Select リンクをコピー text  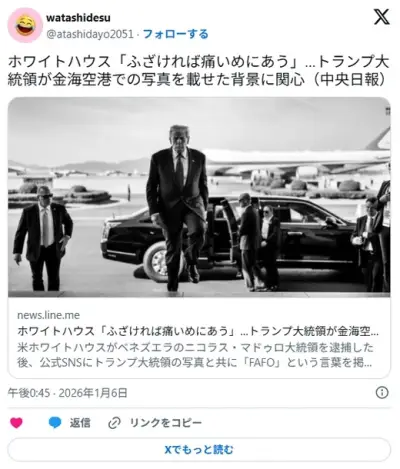(166, 423)
